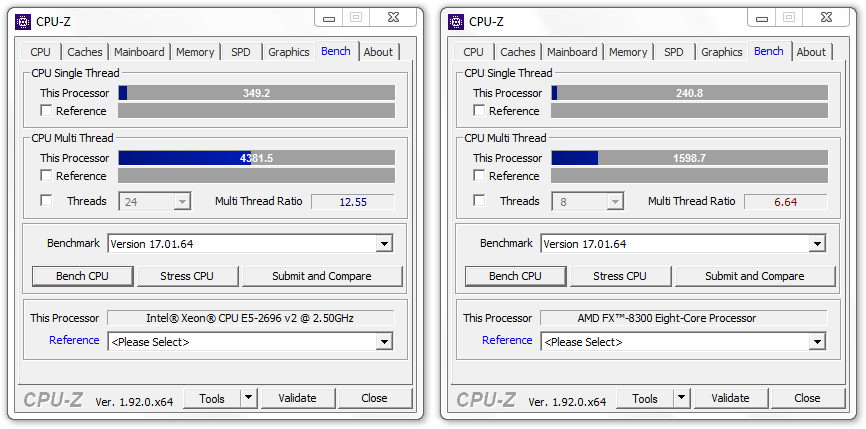Expand Benchmark version dropdown in right window

817,243
